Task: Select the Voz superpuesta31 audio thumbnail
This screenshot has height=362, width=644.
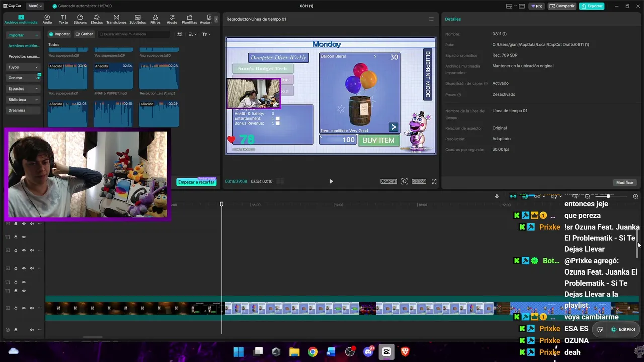Action: click(x=67, y=76)
